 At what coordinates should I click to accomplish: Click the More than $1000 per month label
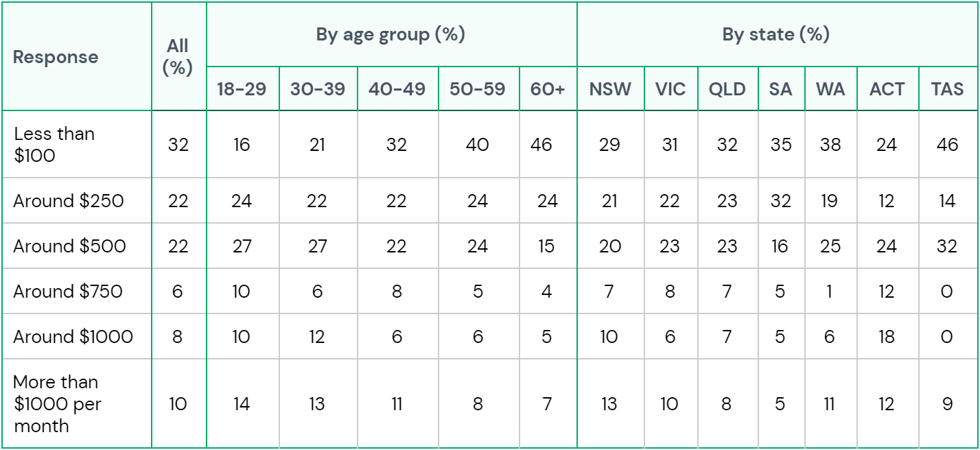pos(57,403)
